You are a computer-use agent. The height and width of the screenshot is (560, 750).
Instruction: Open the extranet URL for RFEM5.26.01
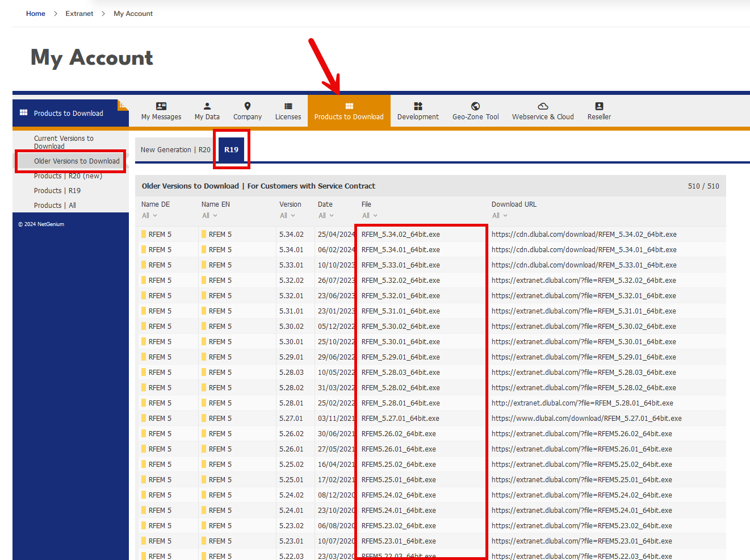click(x=582, y=449)
